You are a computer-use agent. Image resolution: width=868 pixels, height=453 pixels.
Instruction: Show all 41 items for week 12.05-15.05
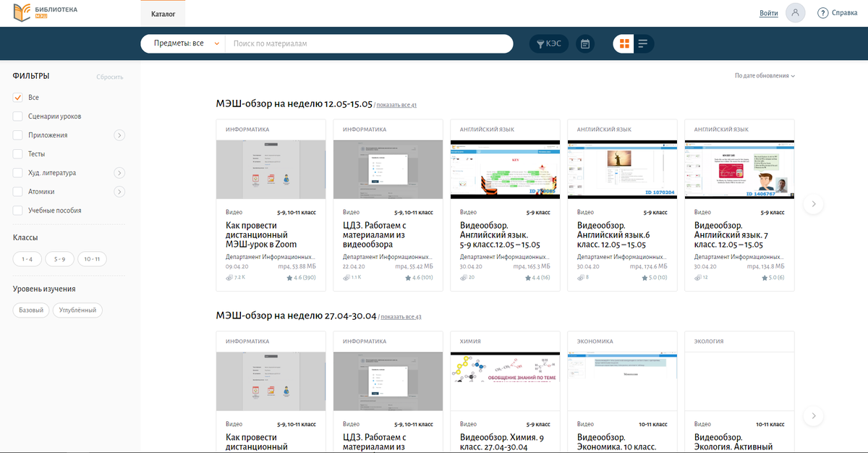[x=396, y=105]
